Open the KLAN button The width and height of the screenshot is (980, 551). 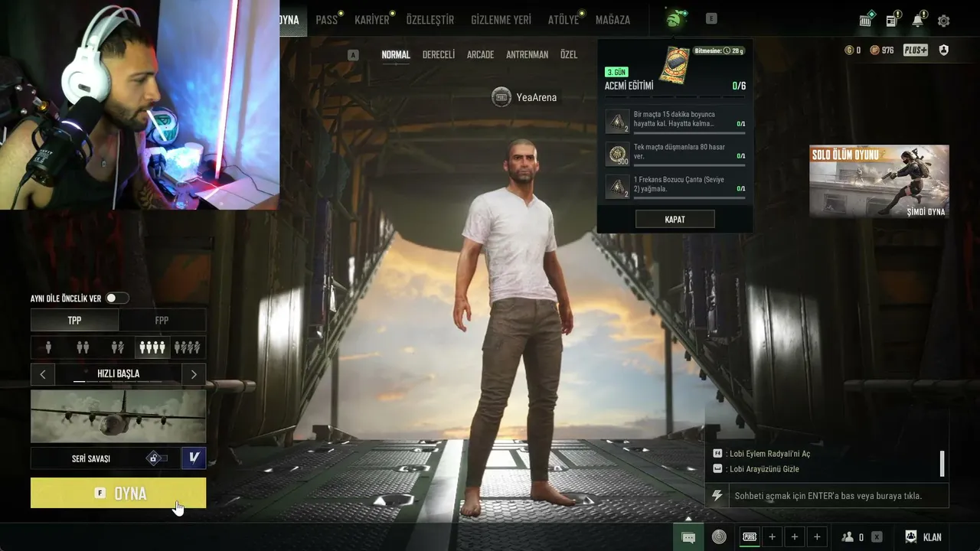tap(923, 537)
